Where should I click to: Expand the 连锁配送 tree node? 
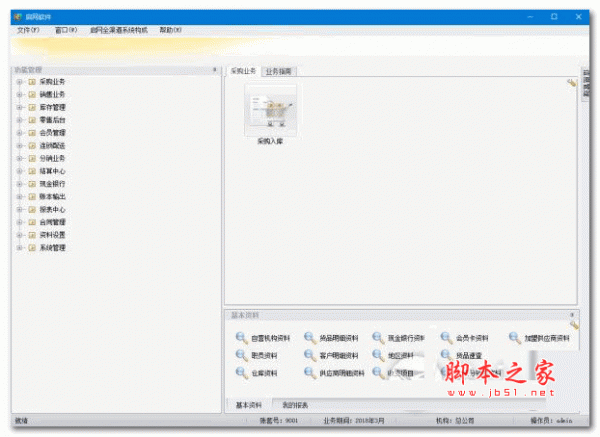19,146
